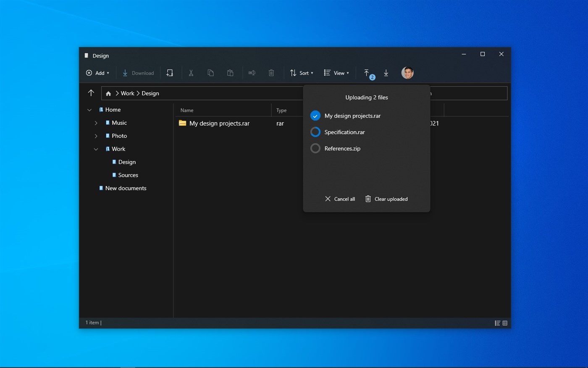Image resolution: width=588 pixels, height=368 pixels.
Task: Open the Sort dropdown
Action: 302,73
